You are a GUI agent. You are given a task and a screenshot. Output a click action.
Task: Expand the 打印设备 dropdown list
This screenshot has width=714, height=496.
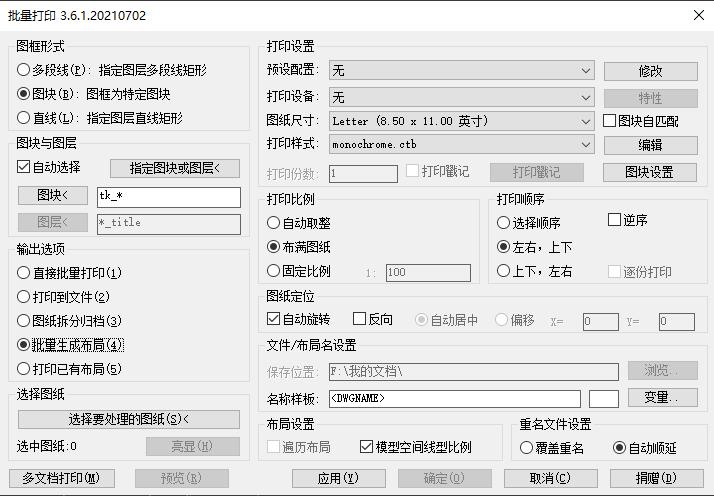[x=461, y=98]
